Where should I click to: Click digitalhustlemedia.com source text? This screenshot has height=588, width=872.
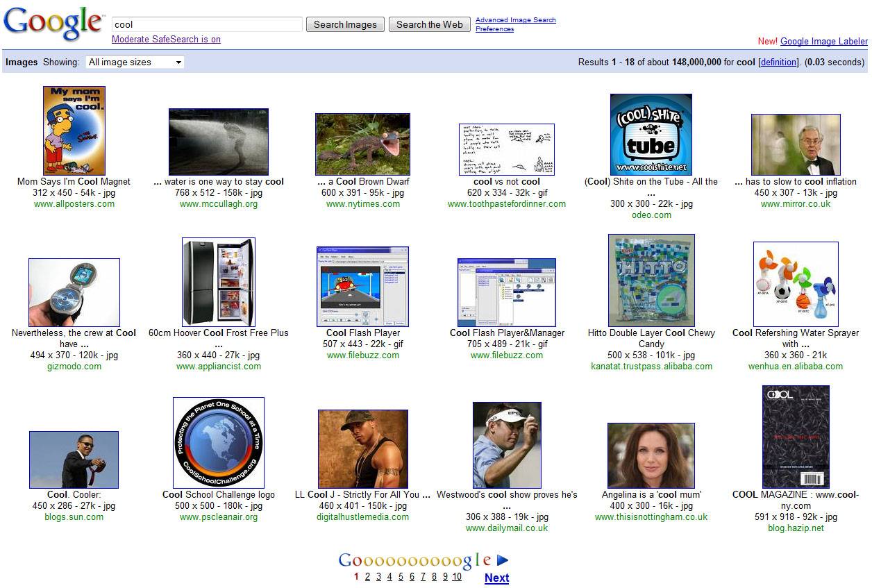pos(363,517)
